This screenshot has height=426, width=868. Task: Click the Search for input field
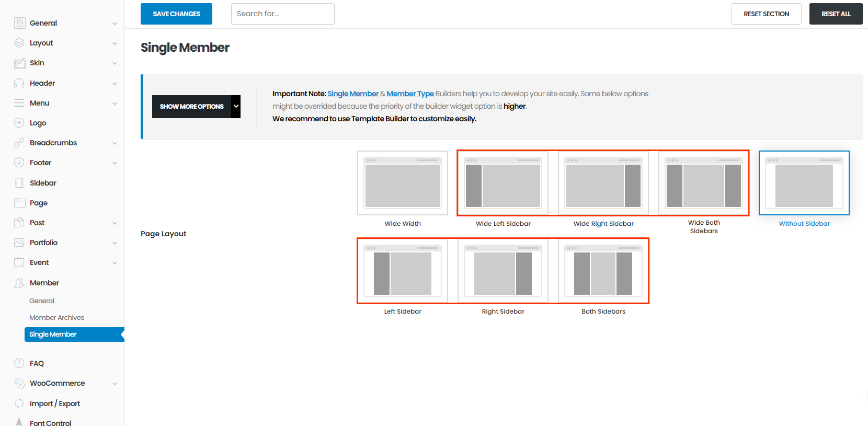pos(282,14)
